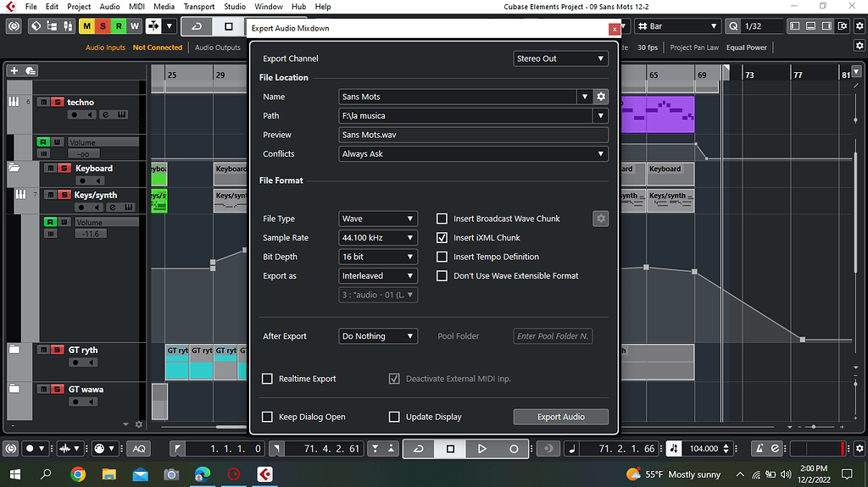Open the Project menu
The height and width of the screenshot is (487, 868).
[x=79, y=7]
